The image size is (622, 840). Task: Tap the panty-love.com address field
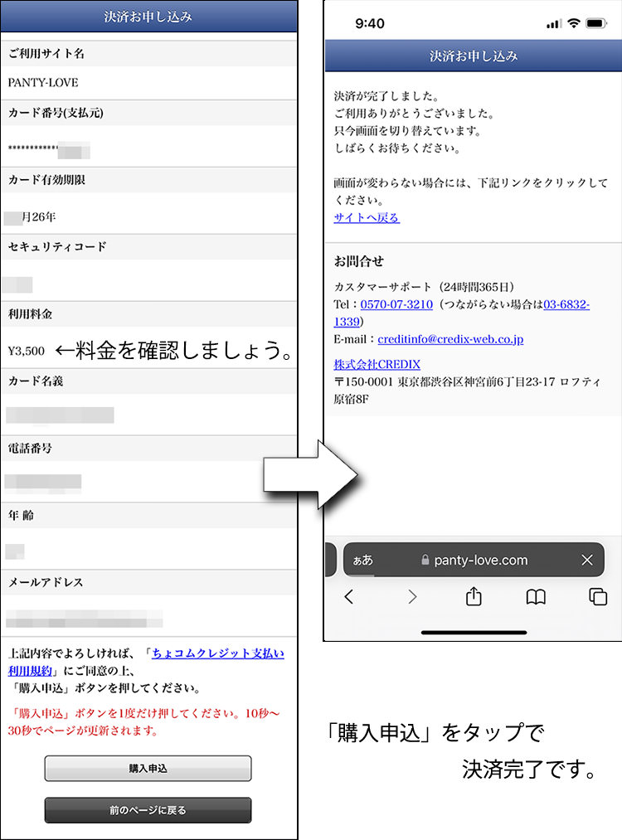click(x=474, y=560)
